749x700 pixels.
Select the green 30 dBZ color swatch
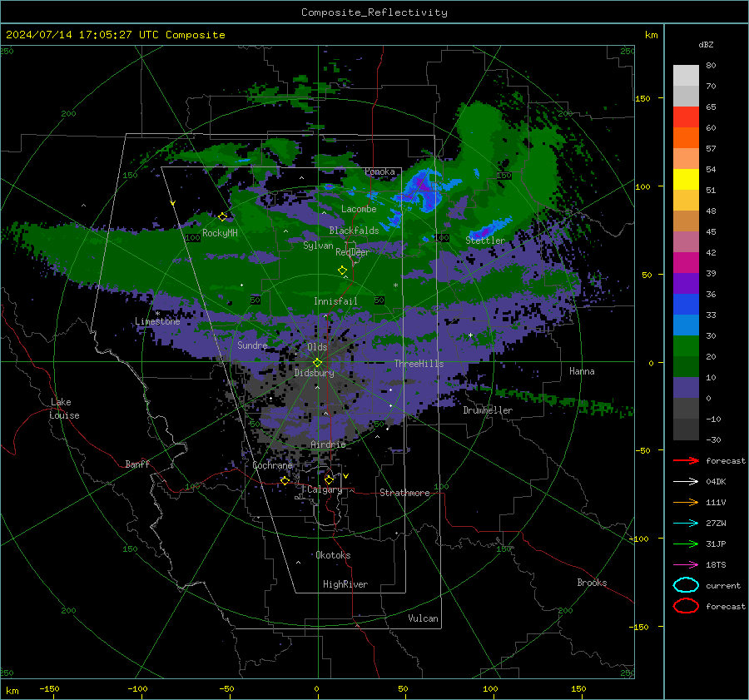[x=686, y=345]
